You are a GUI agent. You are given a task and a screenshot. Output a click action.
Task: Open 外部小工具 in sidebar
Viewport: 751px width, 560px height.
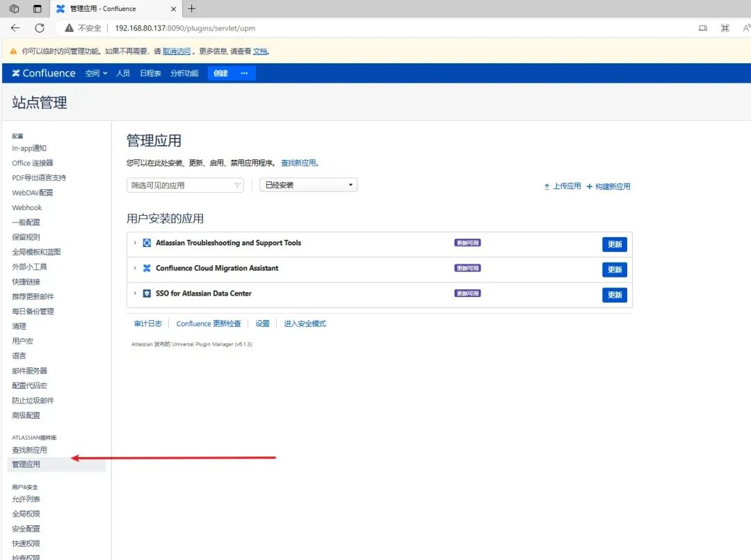29,267
